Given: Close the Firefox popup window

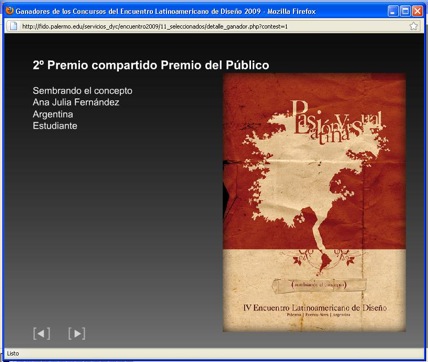Looking at the screenshot, I should 417,11.
